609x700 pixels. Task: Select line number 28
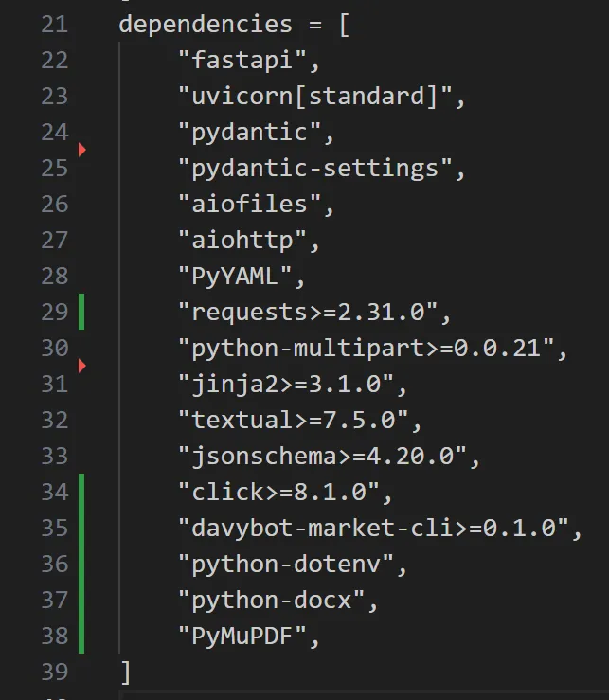55,276
